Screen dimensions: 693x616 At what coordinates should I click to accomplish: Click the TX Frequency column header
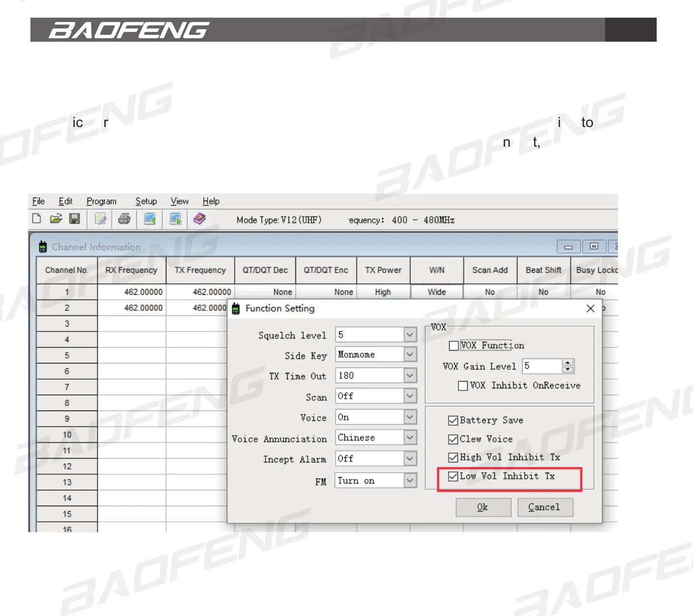[200, 270]
